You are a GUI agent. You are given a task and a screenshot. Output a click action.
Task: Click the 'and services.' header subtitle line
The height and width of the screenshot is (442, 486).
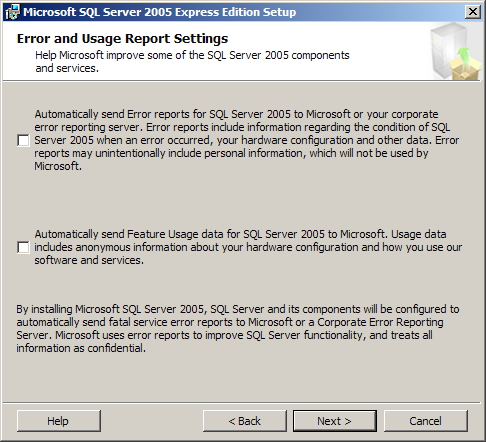point(67,68)
